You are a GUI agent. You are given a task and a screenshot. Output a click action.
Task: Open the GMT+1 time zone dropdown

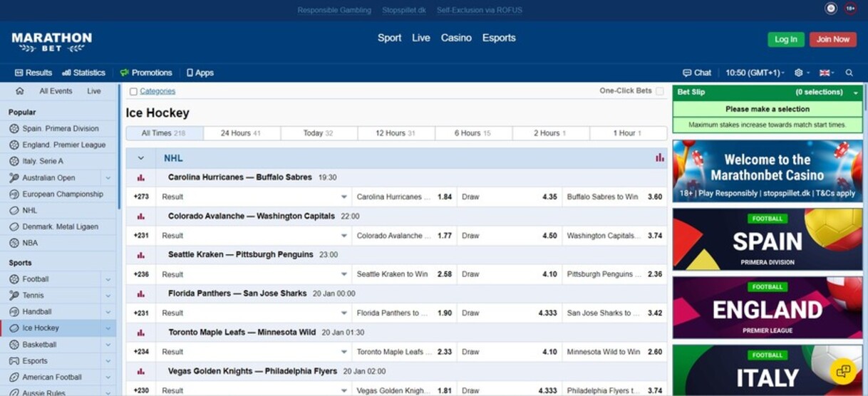[x=755, y=73]
